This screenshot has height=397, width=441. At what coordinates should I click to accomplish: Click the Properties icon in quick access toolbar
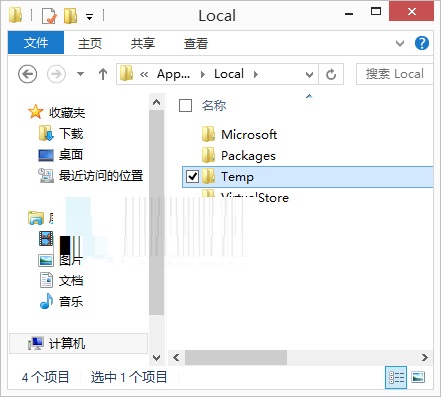tap(49, 16)
